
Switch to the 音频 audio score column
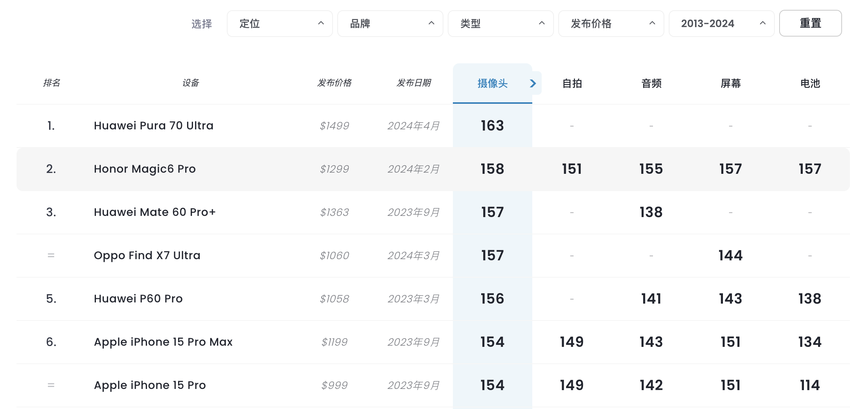click(651, 83)
